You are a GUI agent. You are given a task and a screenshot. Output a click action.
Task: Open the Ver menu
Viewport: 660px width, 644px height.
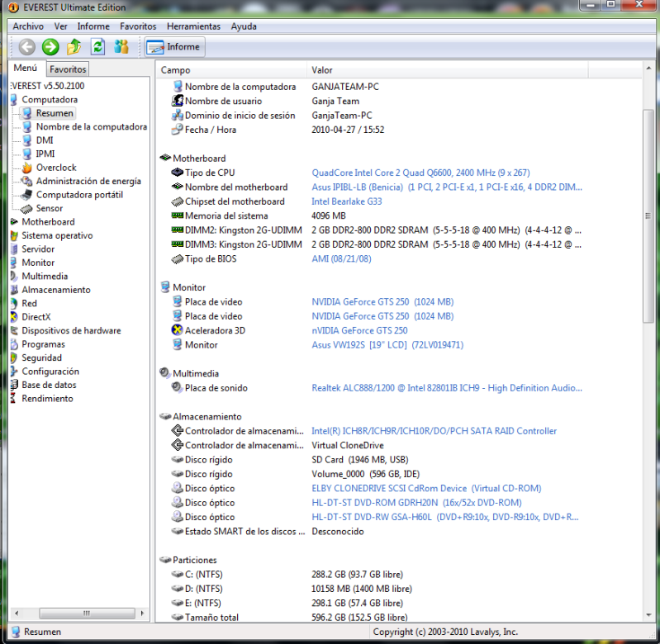60,26
